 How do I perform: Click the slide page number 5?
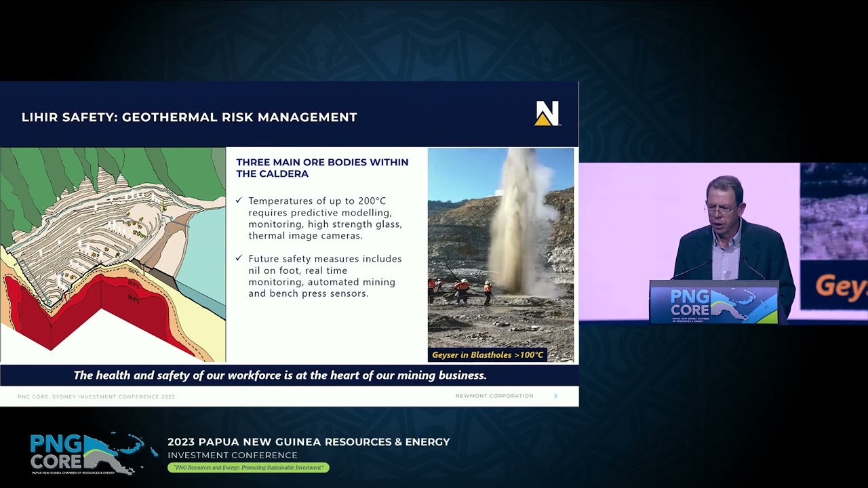click(555, 396)
